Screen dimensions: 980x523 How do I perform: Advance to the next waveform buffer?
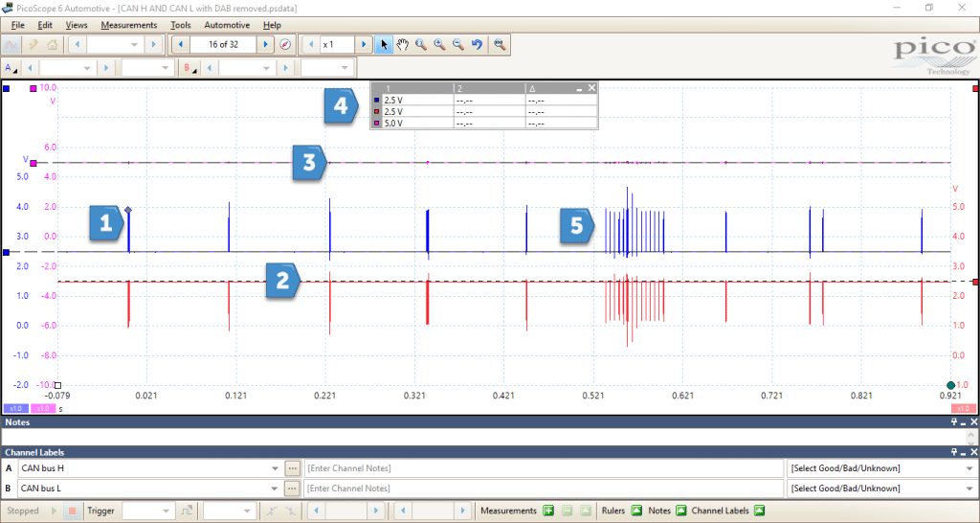click(x=266, y=44)
